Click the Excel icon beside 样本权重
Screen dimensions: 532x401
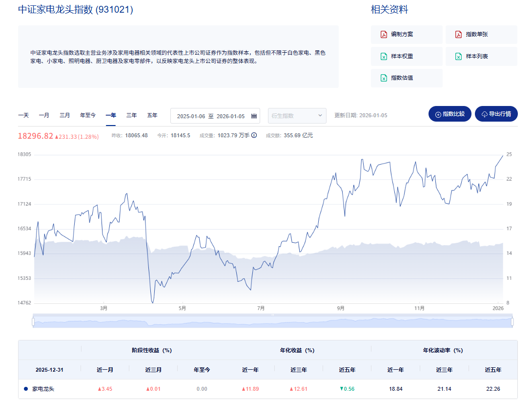[384, 56]
